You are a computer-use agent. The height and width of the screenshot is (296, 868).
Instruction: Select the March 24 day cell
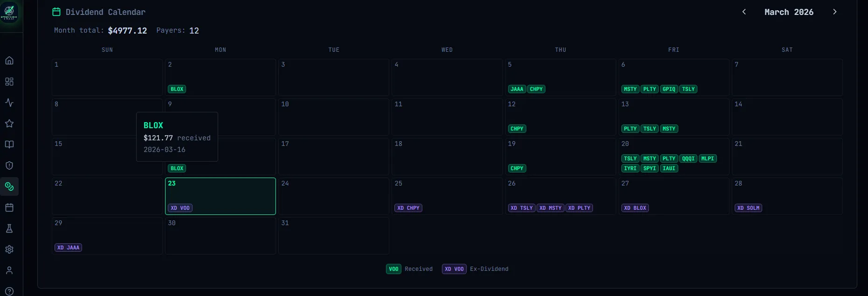tap(334, 196)
